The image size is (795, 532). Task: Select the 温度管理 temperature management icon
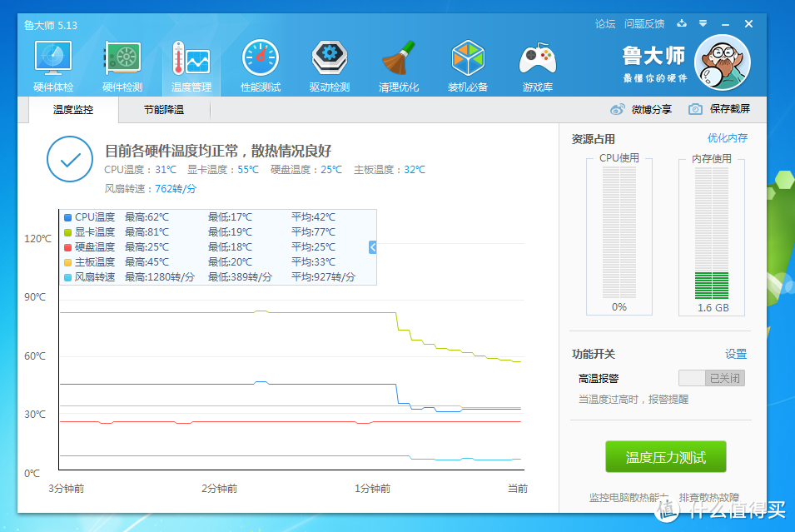191,67
